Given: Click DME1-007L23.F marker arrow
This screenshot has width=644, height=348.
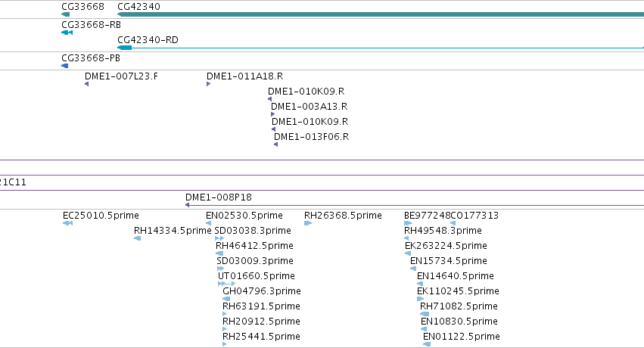Looking at the screenshot, I should tap(87, 84).
